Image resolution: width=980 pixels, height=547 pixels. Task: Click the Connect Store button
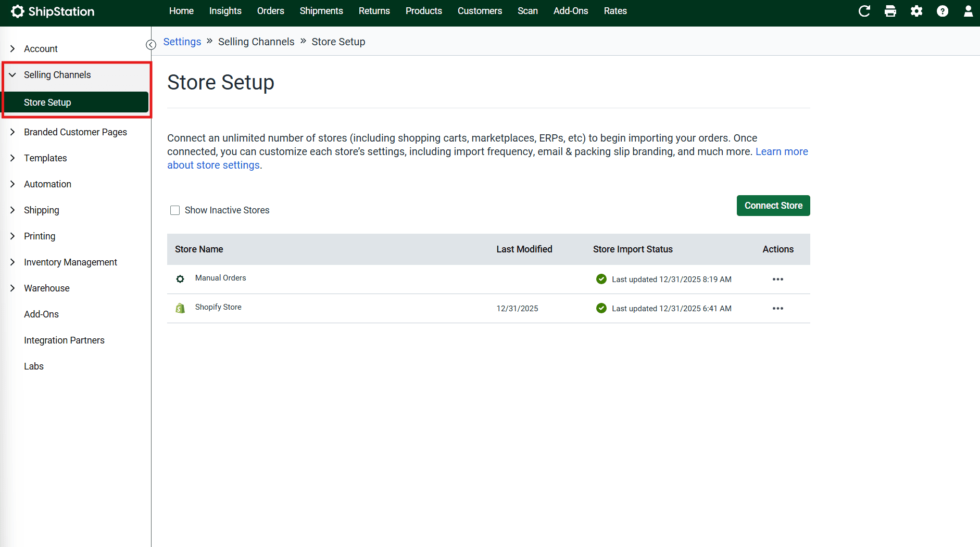pos(773,206)
